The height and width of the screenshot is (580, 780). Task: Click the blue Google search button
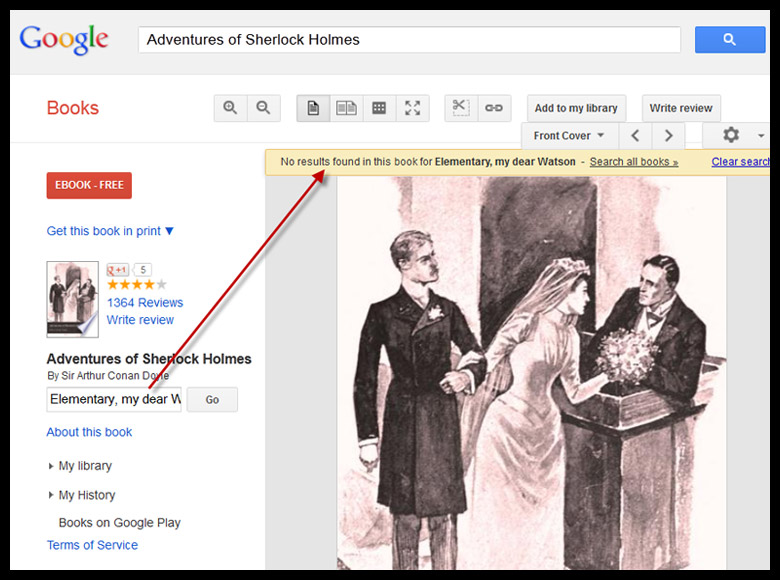729,40
